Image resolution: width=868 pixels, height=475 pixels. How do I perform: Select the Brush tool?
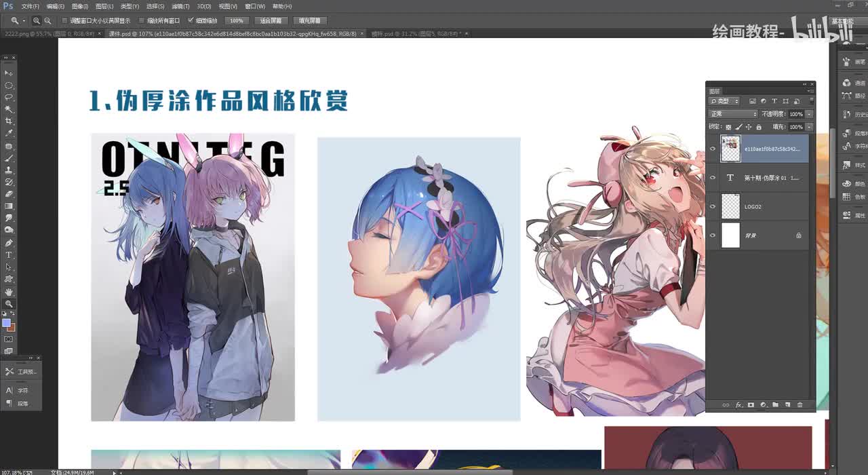click(x=9, y=158)
